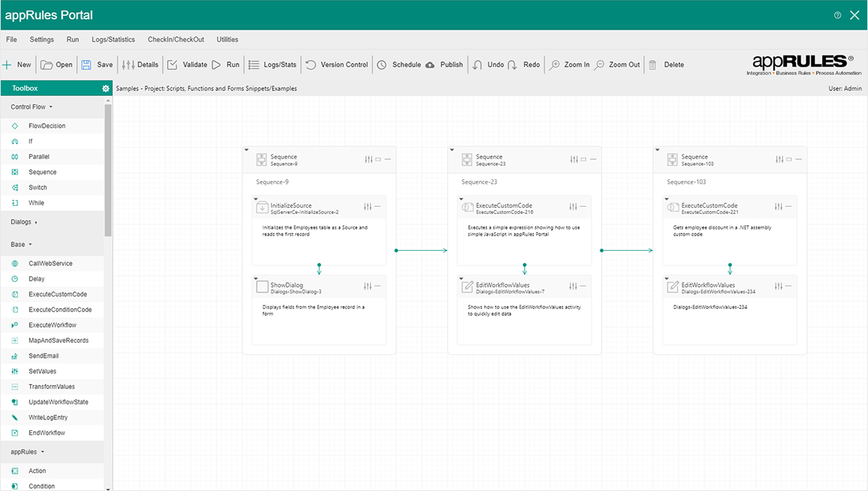Open Logs/Stats from toolbar
Viewport: 868px width, 491px height.
[273, 64]
